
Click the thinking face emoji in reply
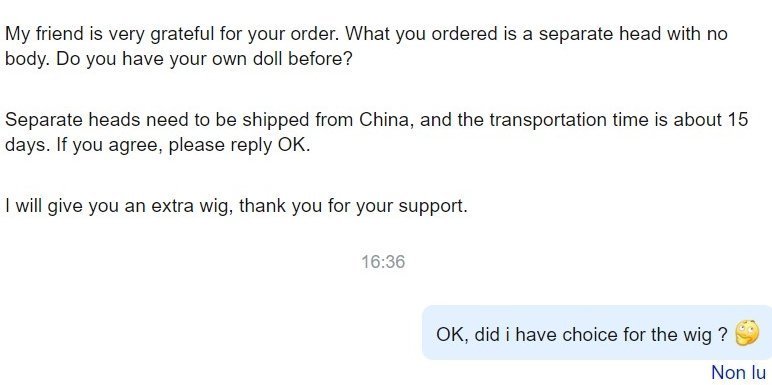pyautogui.click(x=747, y=333)
